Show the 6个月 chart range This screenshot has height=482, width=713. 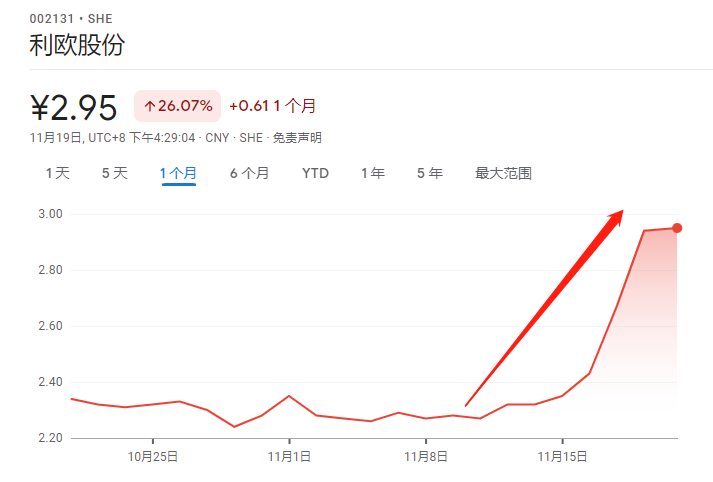pos(249,173)
